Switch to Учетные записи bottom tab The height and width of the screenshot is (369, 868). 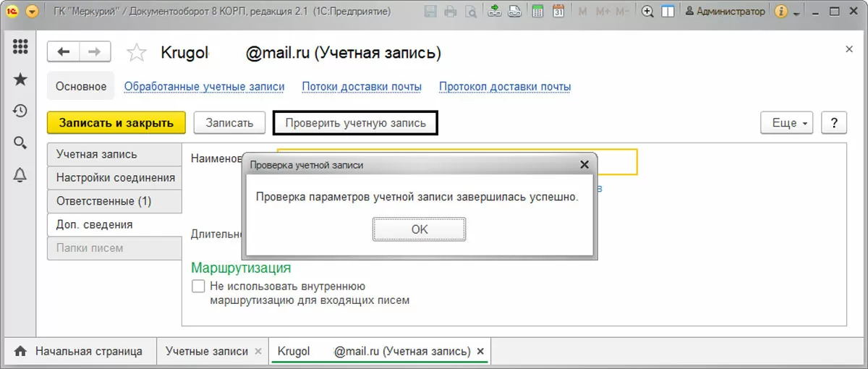point(206,352)
